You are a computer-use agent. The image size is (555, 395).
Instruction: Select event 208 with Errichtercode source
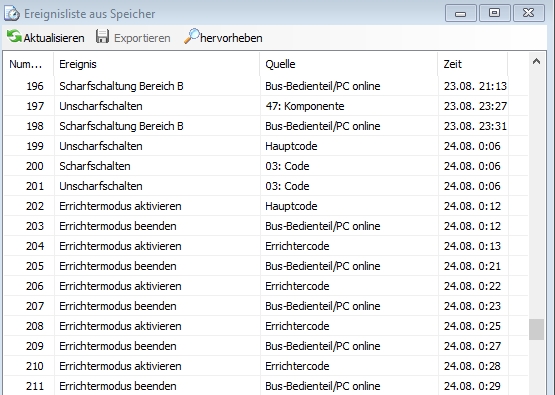266,326
